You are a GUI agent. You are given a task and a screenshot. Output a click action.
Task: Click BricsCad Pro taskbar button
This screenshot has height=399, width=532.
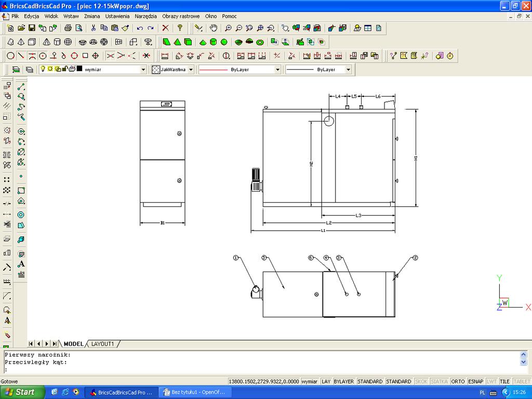[x=121, y=392]
